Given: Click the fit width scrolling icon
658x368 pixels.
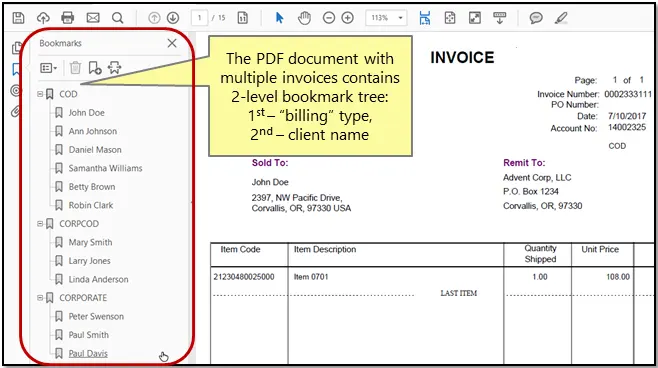Looking at the screenshot, I should click(425, 18).
